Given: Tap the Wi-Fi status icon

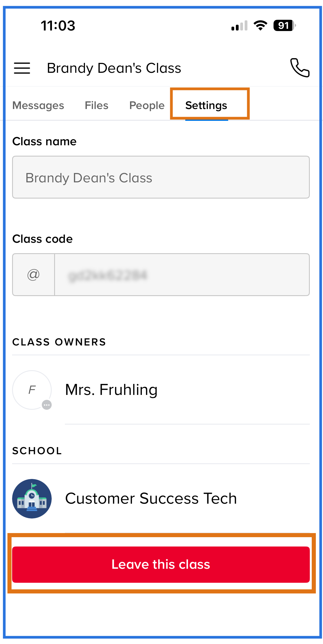Looking at the screenshot, I should (x=260, y=26).
